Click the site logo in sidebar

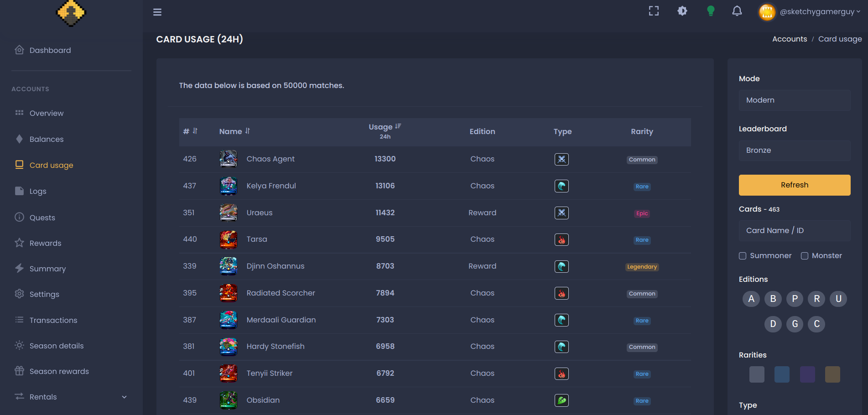coord(71,13)
